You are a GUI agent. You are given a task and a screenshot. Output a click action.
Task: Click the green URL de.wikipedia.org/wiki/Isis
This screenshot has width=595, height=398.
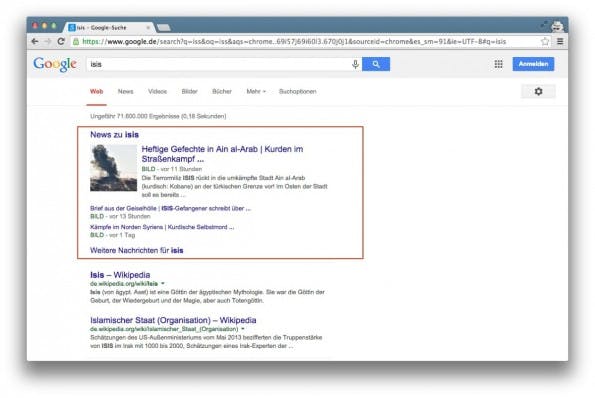click(x=124, y=283)
